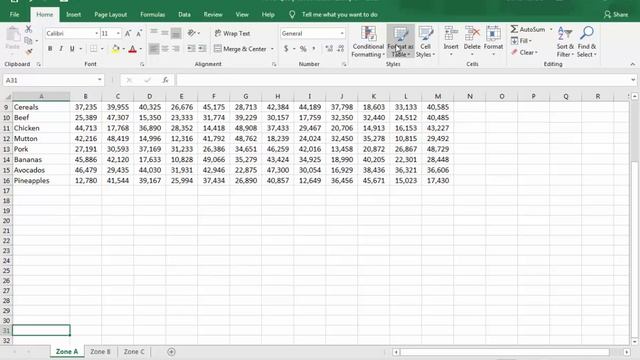Apply the yellow Fill Color swatch
Image resolution: width=640 pixels, height=360 pixels.
point(116,49)
